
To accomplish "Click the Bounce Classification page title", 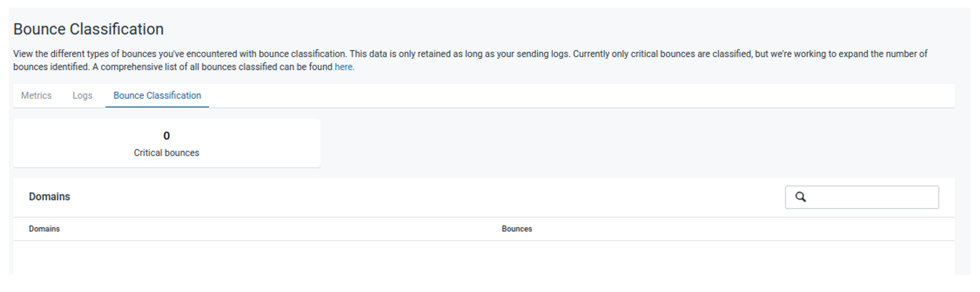I will (x=89, y=29).
